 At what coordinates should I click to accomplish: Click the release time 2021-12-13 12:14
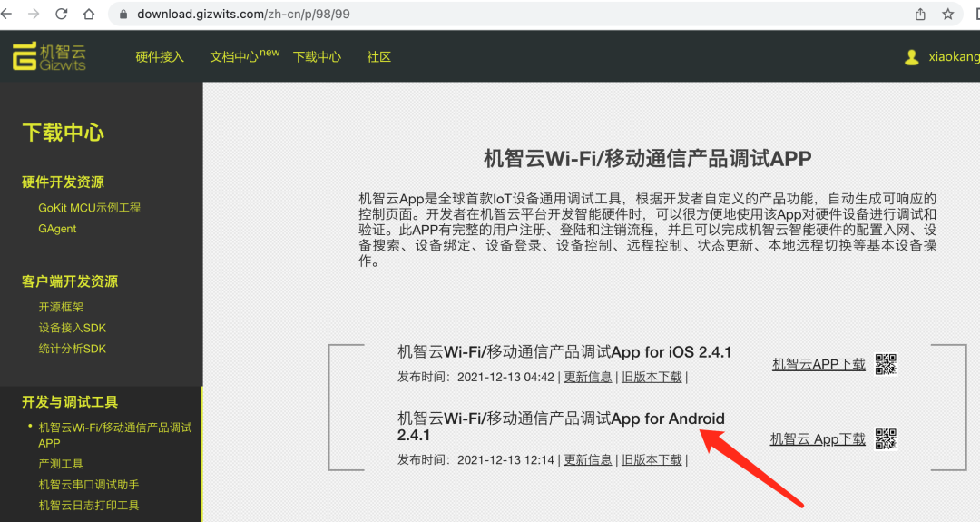tap(505, 460)
